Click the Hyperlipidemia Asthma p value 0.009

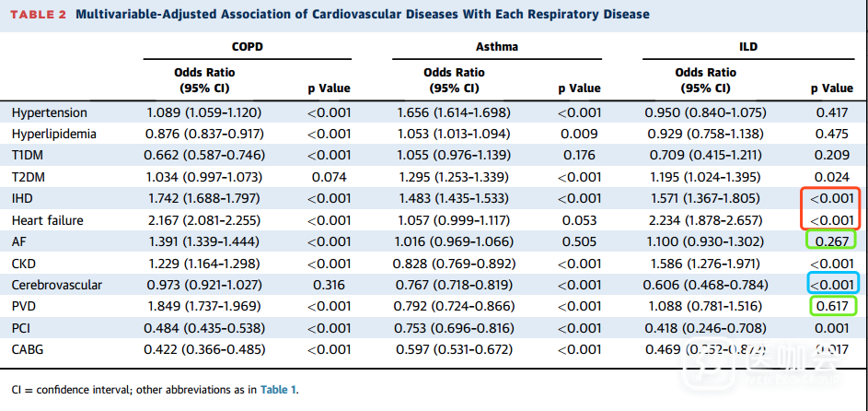pos(579,135)
